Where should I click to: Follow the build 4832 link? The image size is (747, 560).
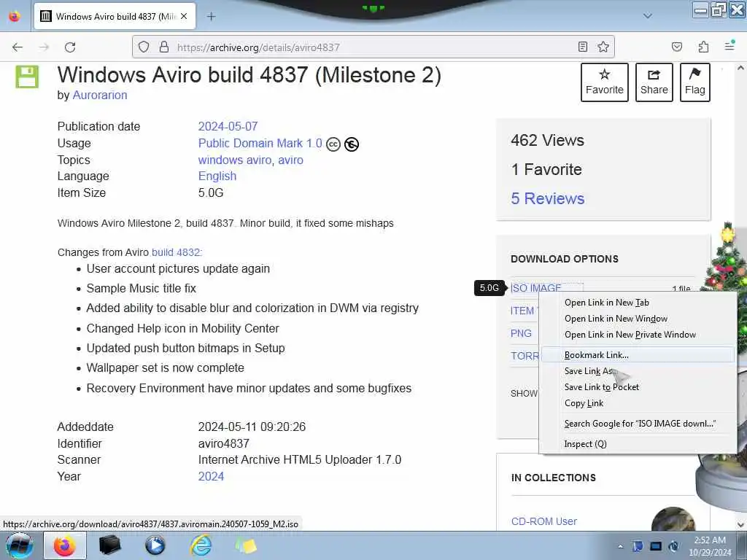click(x=176, y=252)
